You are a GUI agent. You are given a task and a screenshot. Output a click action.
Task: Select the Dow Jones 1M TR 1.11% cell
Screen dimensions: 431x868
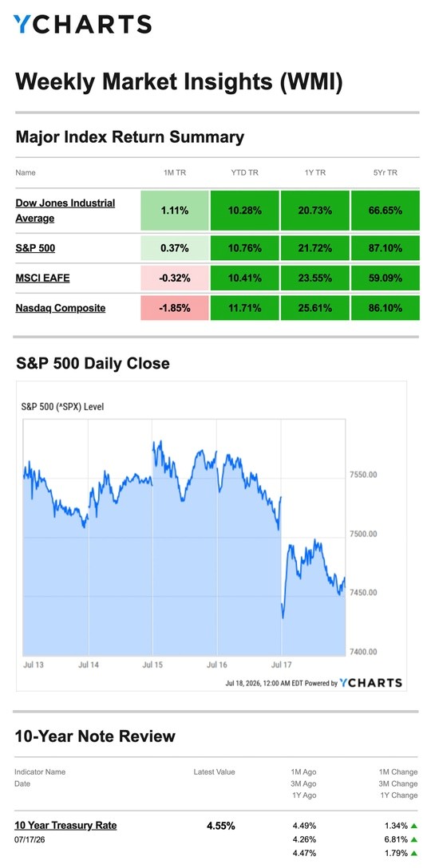pyautogui.click(x=175, y=211)
